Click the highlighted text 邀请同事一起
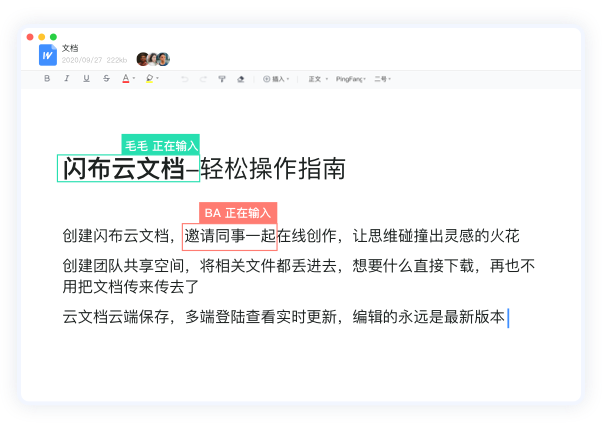This screenshot has height=430, width=602. tap(230, 236)
